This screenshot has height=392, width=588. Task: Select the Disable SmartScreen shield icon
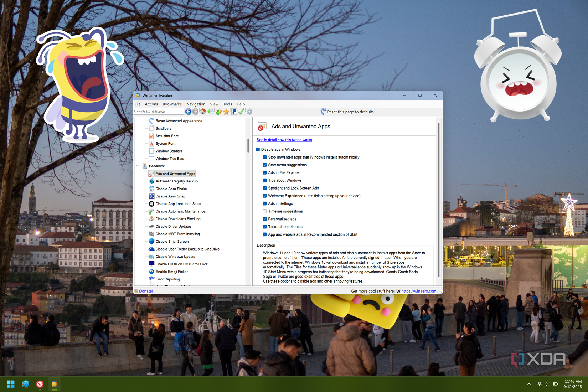pos(151,241)
